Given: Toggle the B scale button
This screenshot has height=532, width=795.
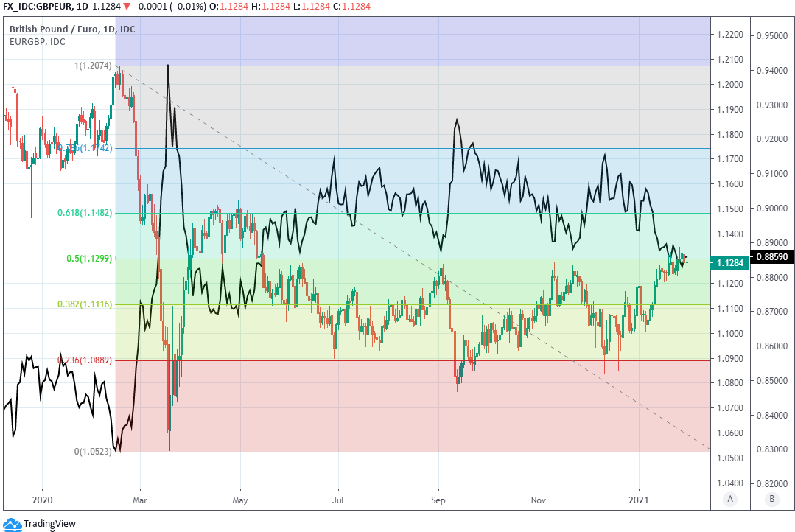Looking at the screenshot, I should [771, 499].
